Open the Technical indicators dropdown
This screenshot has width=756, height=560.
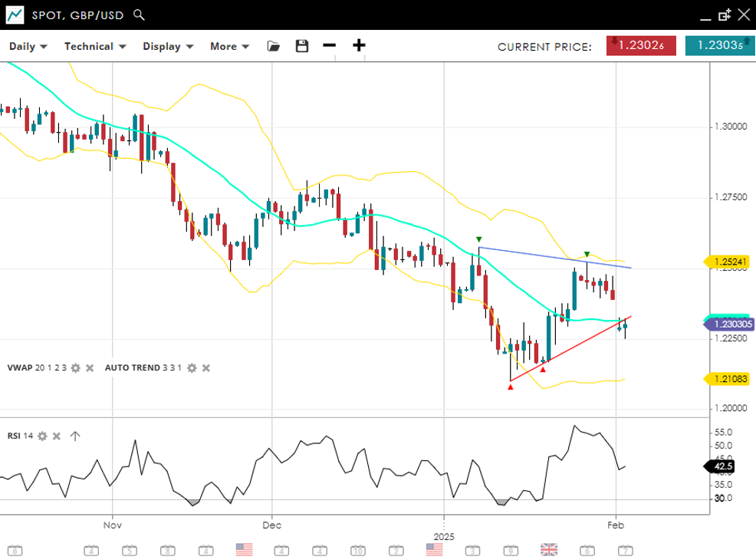pos(95,46)
